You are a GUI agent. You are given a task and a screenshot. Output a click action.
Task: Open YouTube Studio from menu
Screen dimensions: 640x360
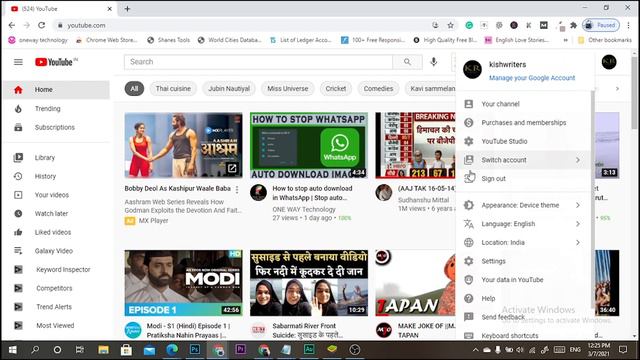523,141
